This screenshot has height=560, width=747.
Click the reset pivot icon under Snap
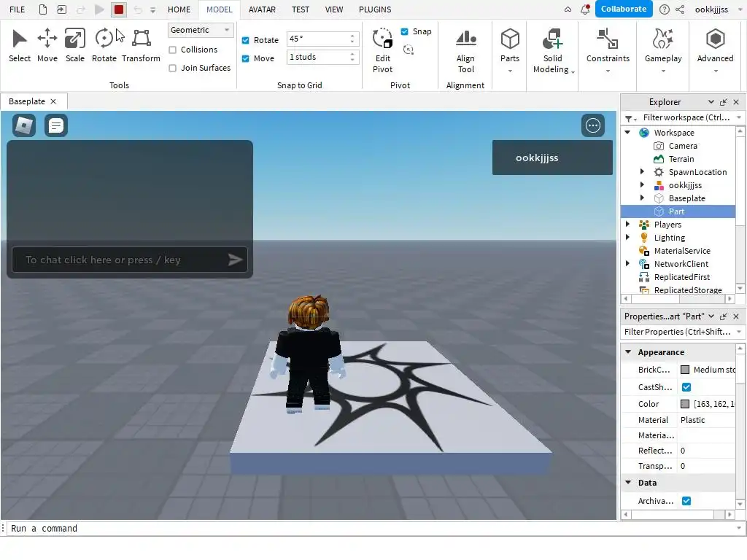click(409, 50)
